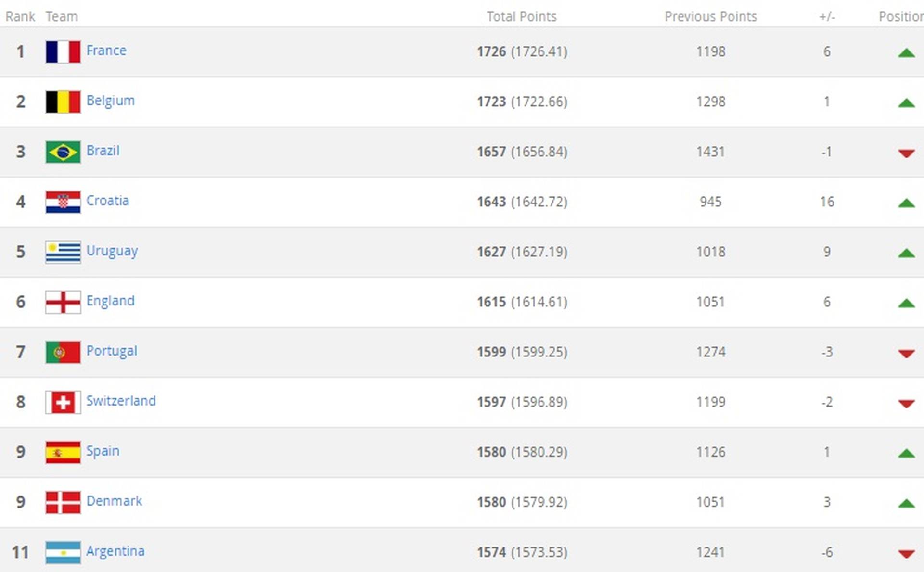The height and width of the screenshot is (572, 924).
Task: Open the France team link
Action: click(106, 51)
